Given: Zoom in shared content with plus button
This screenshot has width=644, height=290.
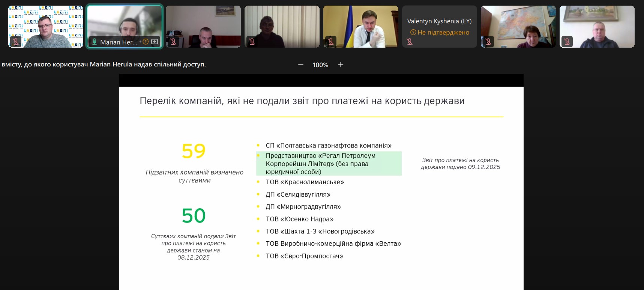Looking at the screenshot, I should [341, 65].
